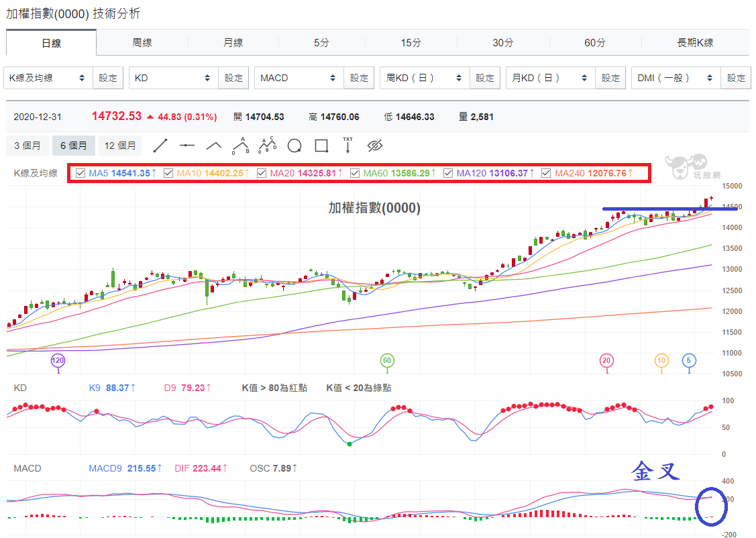Click the D9 value 79.23
This screenshot has width=756, height=538.
(x=194, y=388)
